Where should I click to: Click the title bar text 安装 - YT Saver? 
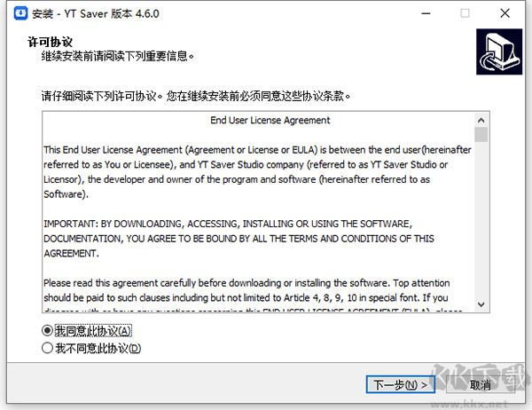[x=96, y=13]
